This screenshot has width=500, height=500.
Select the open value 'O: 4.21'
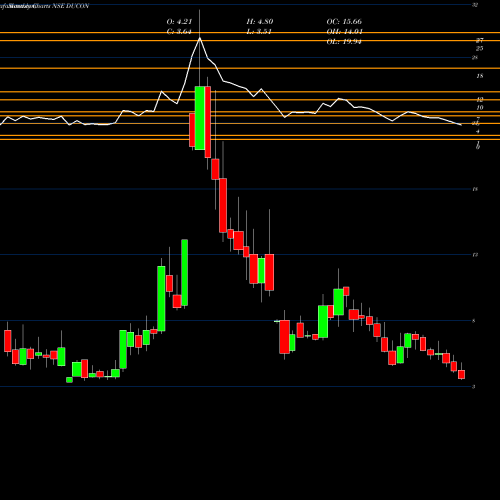179,22
